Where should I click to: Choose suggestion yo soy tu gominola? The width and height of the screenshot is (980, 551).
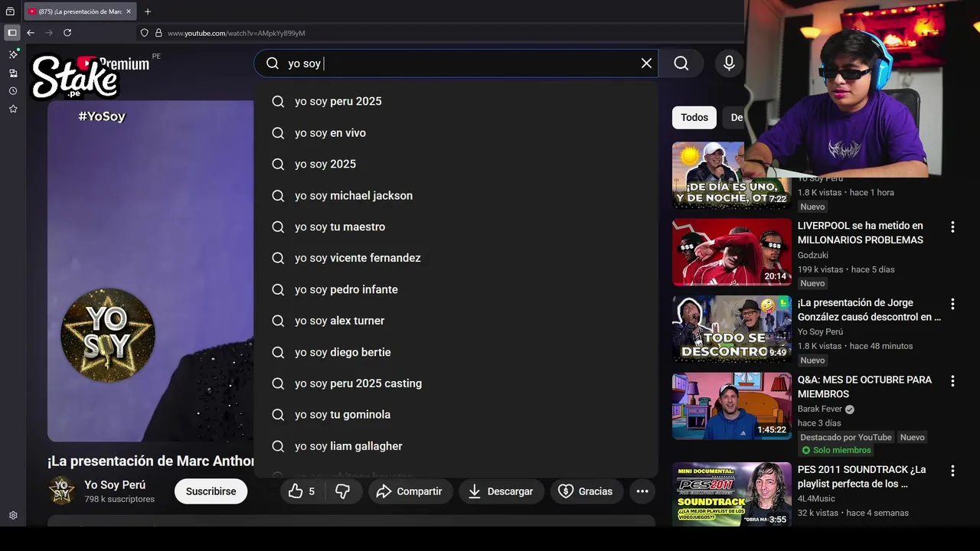click(x=456, y=415)
